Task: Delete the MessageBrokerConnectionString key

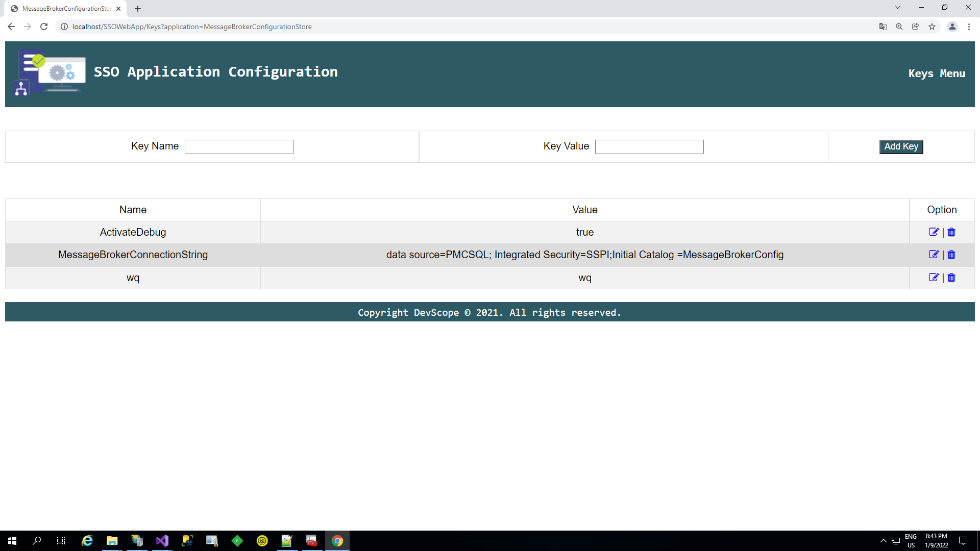Action: pos(951,255)
